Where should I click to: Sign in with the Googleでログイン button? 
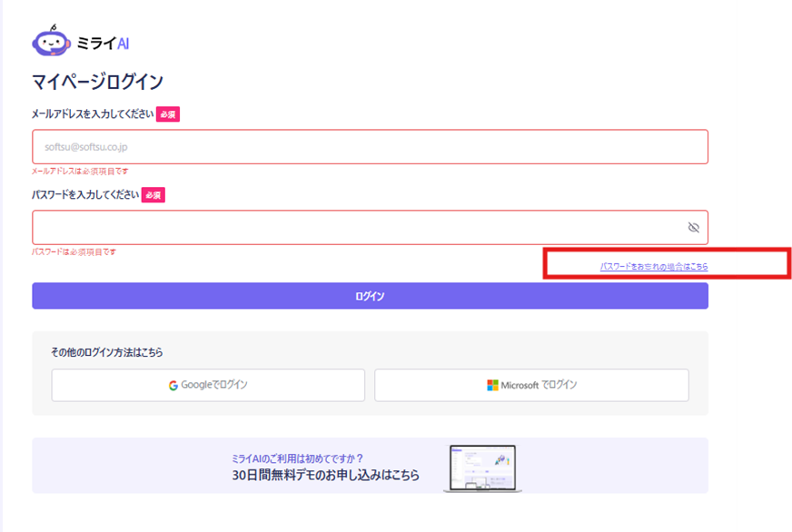[x=208, y=385]
